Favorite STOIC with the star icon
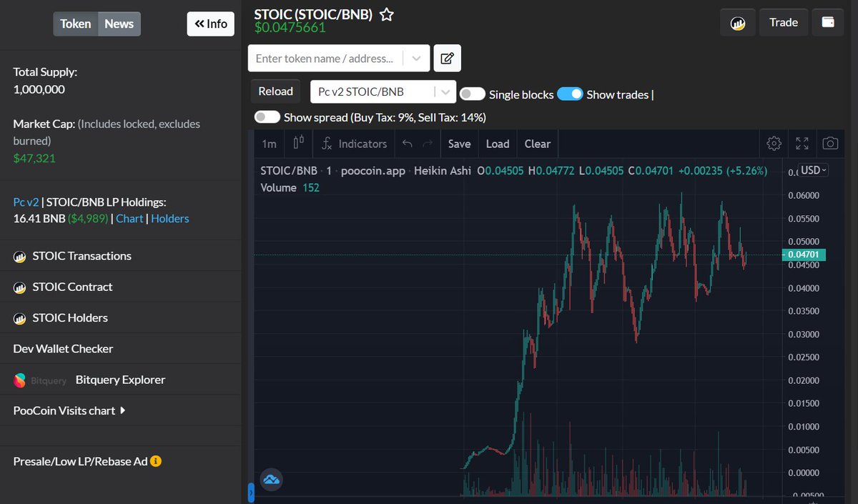The image size is (858, 504). [x=386, y=14]
